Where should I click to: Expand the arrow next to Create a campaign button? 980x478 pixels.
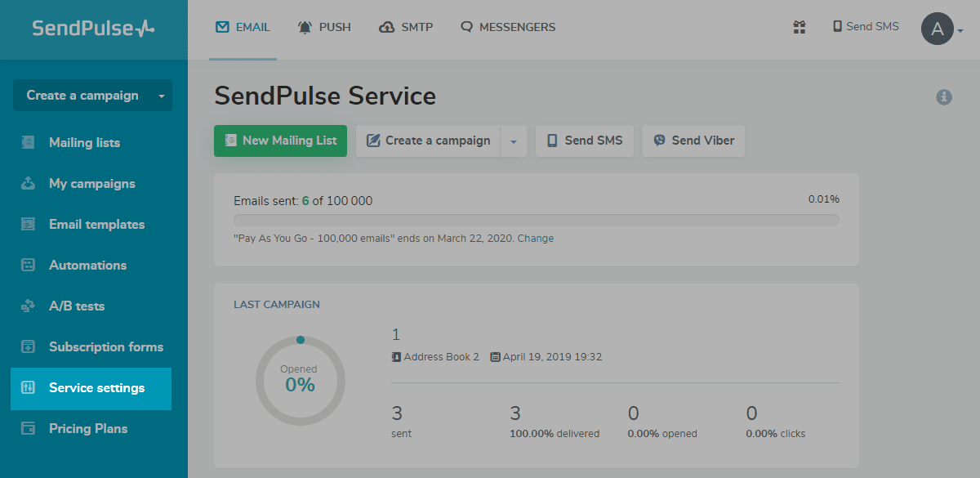point(514,141)
